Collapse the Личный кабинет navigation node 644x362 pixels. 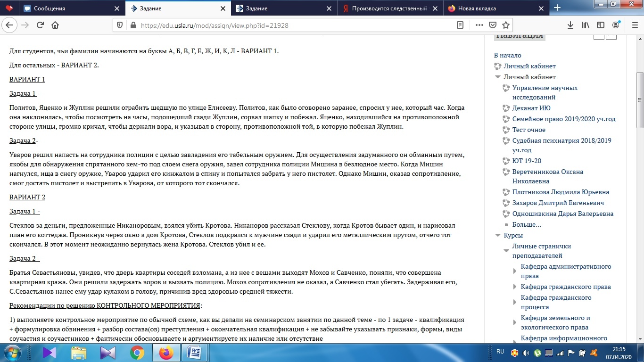pyautogui.click(x=497, y=77)
